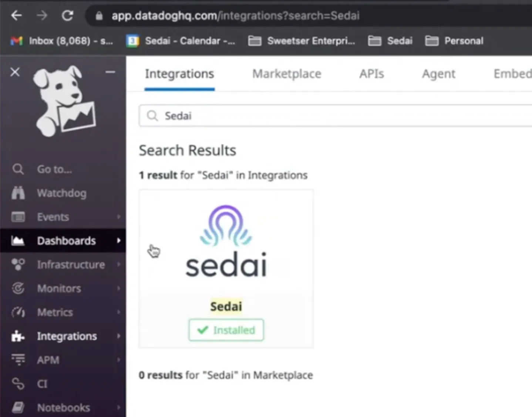Click the Notebooks icon in sidebar
This screenshot has height=417, width=532.
[x=18, y=407]
